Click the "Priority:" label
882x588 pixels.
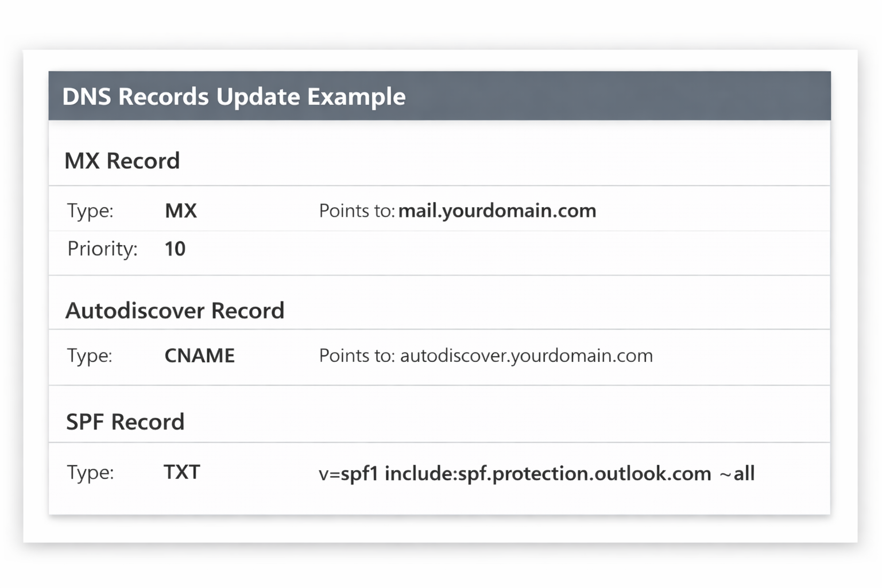[102, 249]
